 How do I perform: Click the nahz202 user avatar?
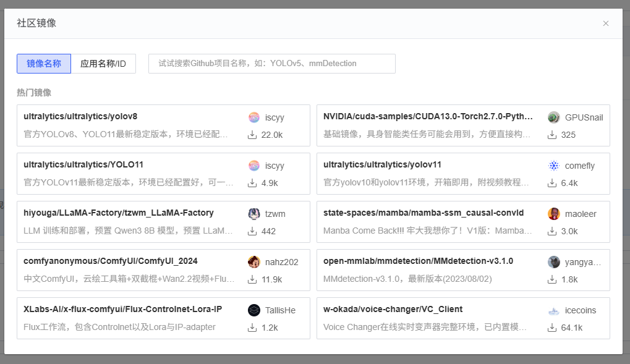254,262
